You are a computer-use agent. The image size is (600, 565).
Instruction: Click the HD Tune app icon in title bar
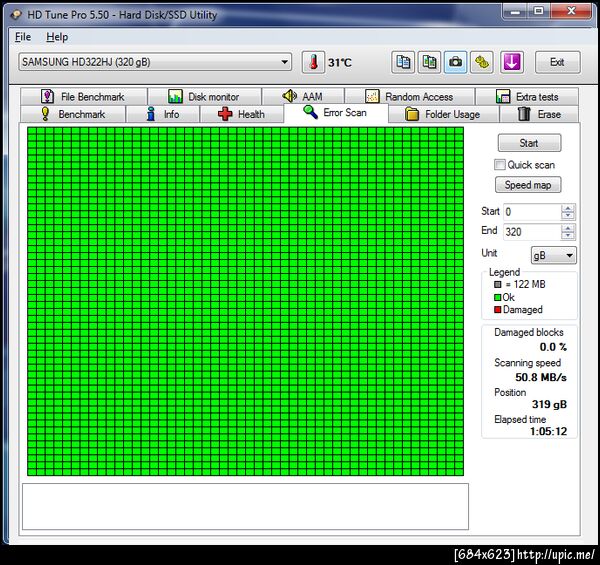(x=16, y=15)
